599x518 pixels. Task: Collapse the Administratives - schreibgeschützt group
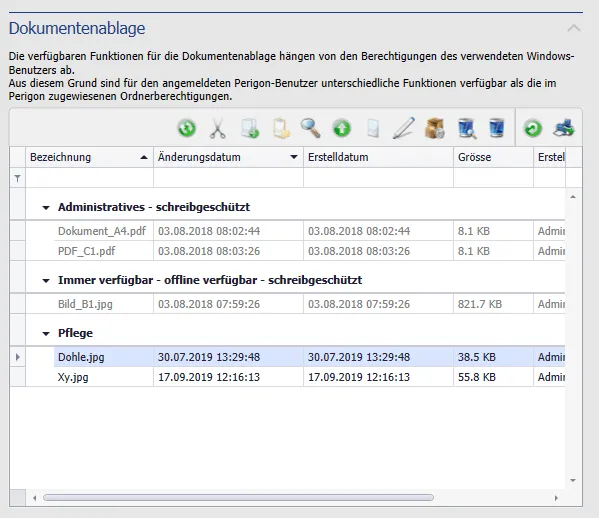tap(46, 208)
